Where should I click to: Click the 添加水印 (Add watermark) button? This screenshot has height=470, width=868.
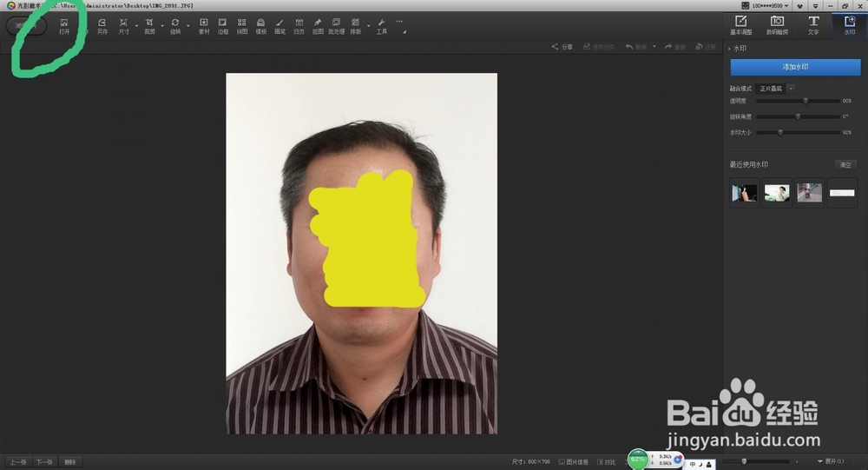[795, 67]
